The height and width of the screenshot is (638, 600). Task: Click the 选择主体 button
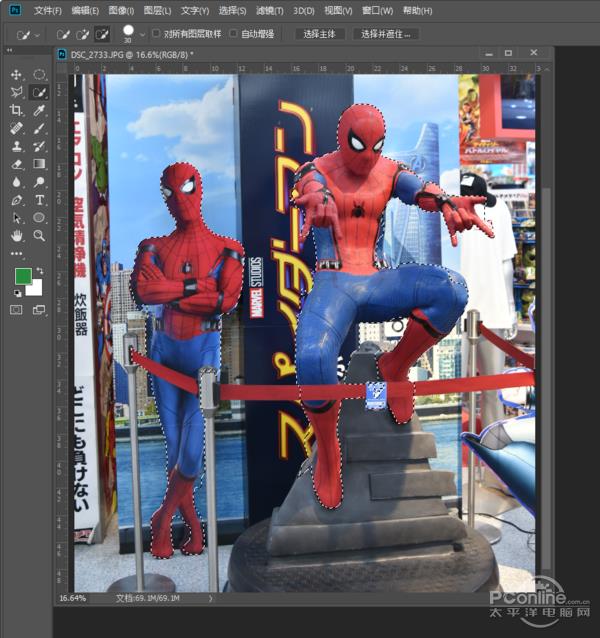click(x=320, y=34)
